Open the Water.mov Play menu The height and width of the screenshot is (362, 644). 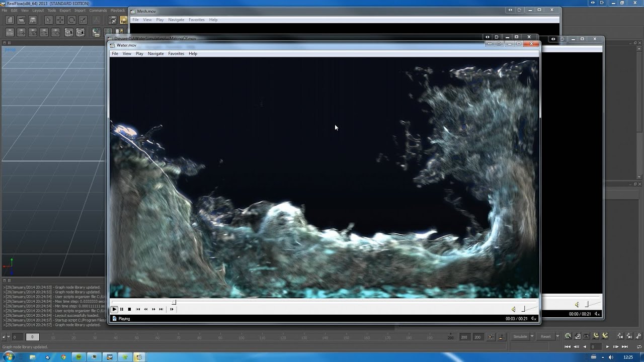point(139,53)
